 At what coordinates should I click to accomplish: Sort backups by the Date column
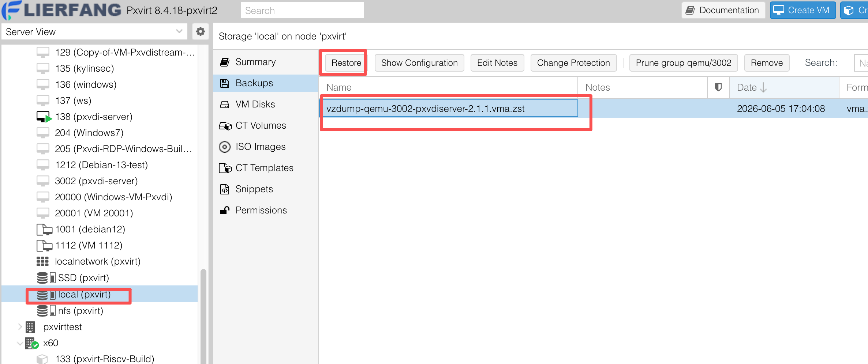(x=783, y=87)
